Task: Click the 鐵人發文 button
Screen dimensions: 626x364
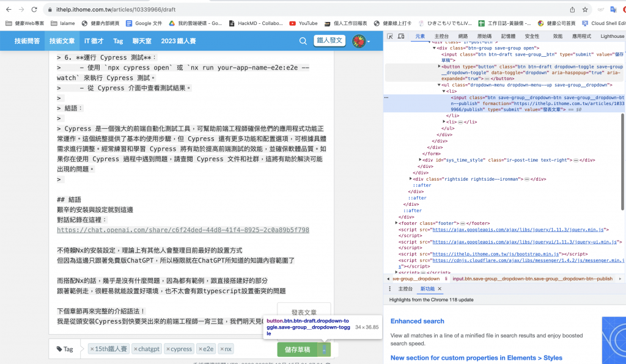Action: 330,40
